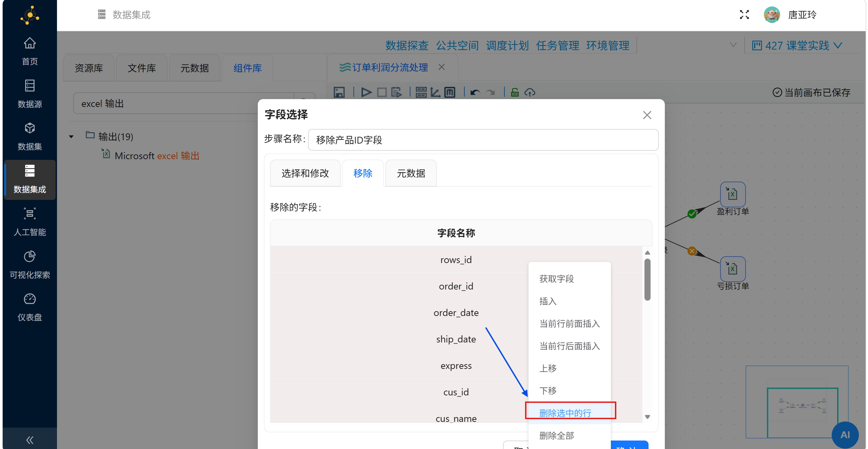Open the 调度计划 link

tap(507, 45)
